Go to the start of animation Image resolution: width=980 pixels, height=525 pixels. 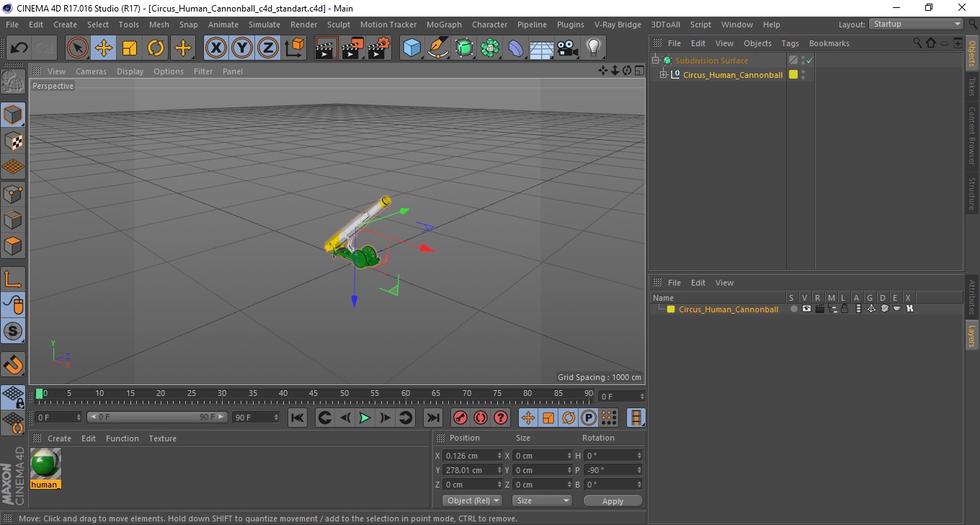pos(298,418)
